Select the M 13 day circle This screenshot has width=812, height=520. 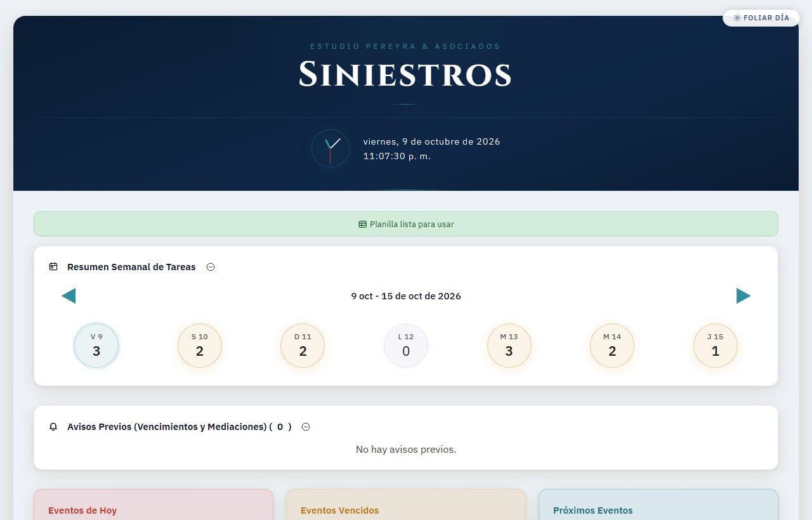pyautogui.click(x=509, y=346)
